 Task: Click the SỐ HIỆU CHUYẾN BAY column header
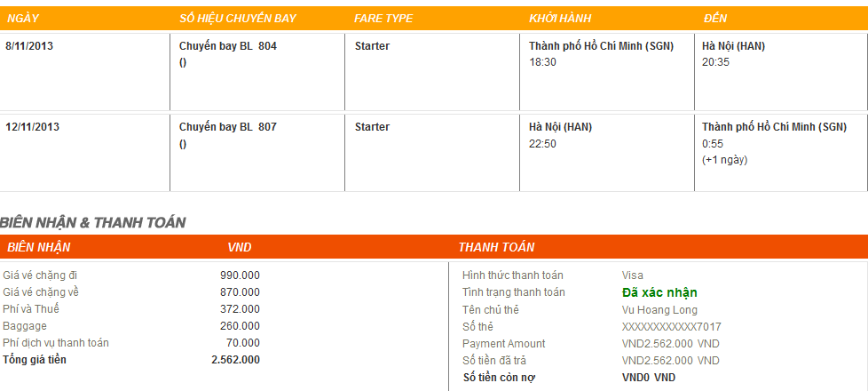coord(237,19)
